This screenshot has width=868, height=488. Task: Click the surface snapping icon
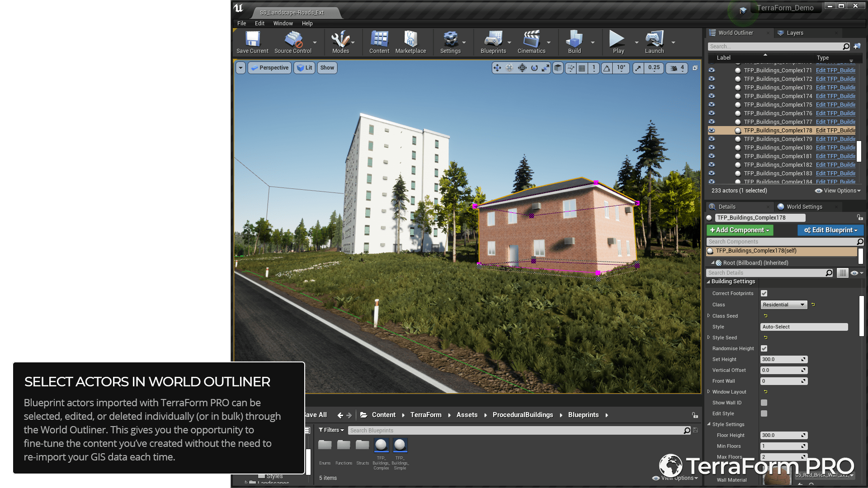571,68
